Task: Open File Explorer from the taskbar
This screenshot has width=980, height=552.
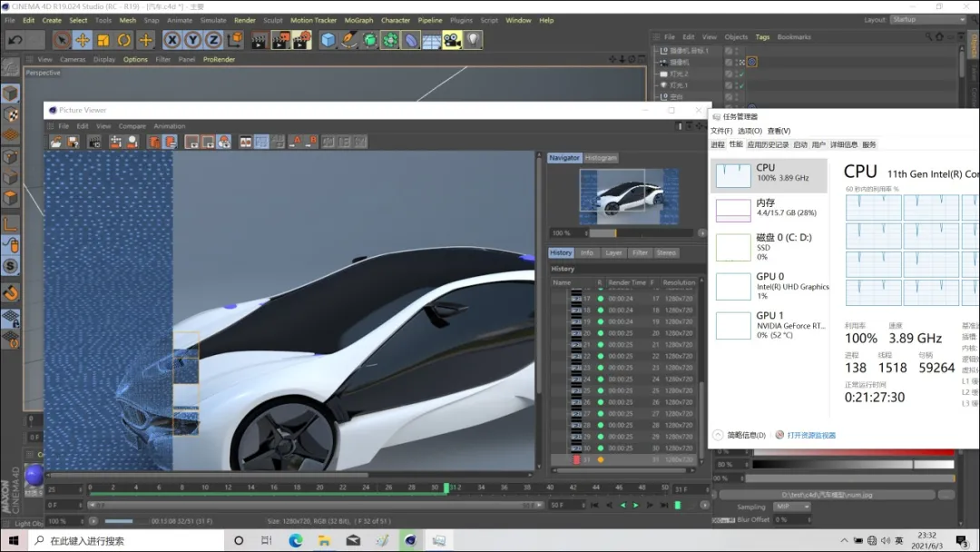Action: pos(324,540)
